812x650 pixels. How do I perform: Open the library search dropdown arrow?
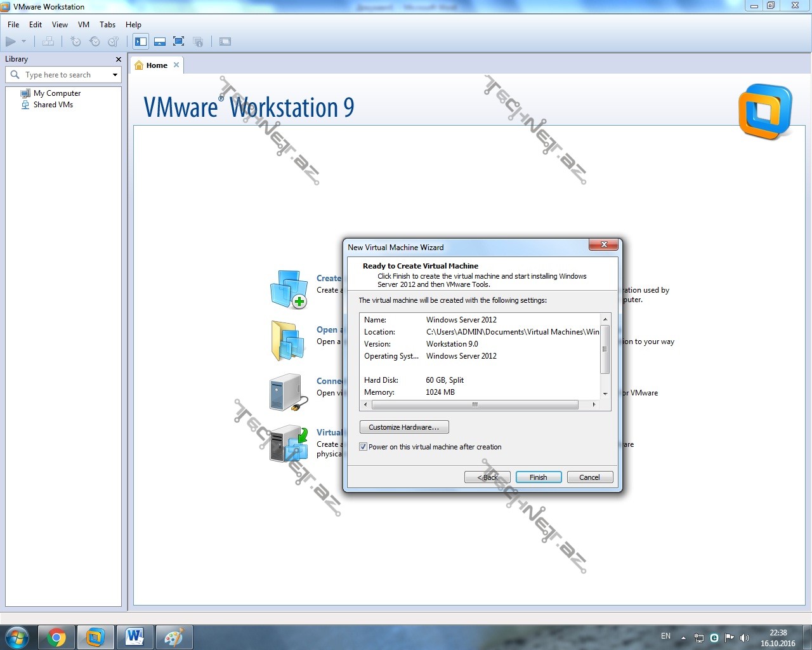tap(115, 75)
